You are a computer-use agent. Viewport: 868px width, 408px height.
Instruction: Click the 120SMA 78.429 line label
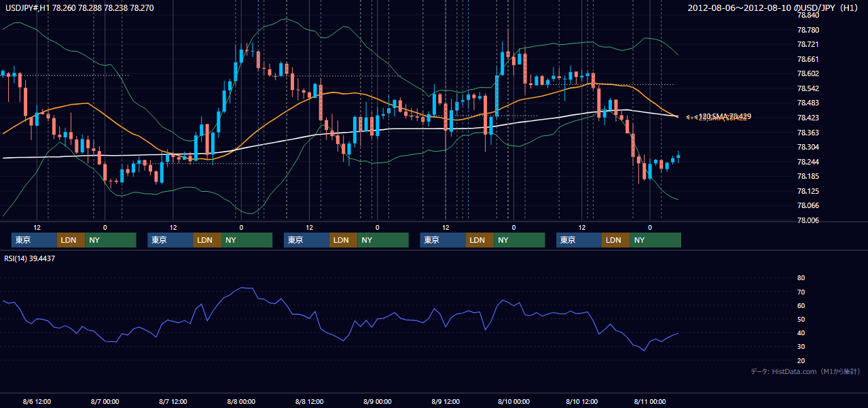(718, 116)
